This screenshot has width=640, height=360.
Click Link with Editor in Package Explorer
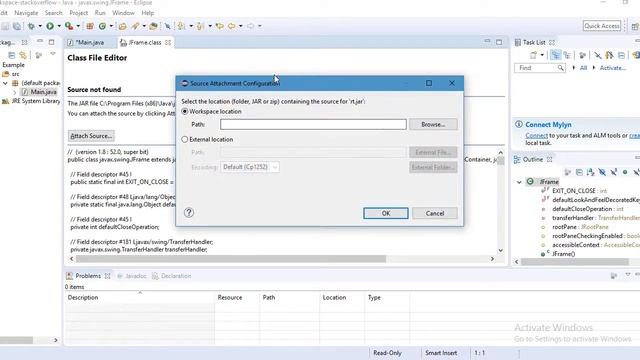(23, 55)
